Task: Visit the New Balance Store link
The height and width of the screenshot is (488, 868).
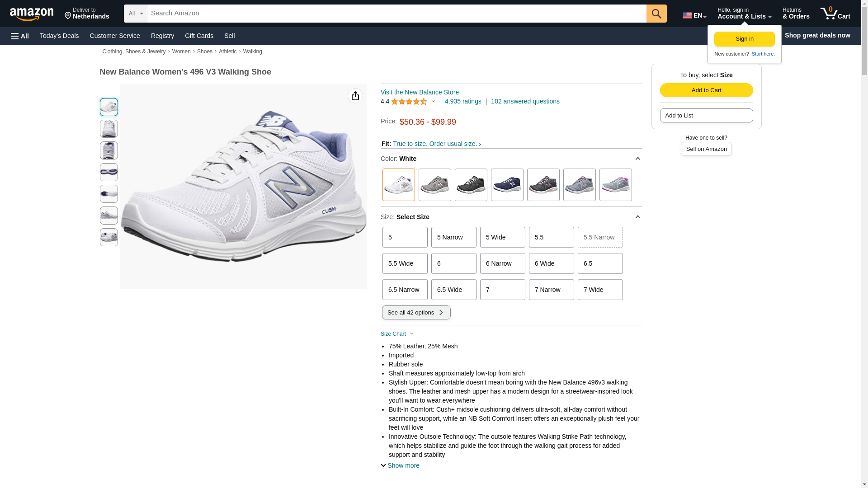Action: (x=420, y=92)
